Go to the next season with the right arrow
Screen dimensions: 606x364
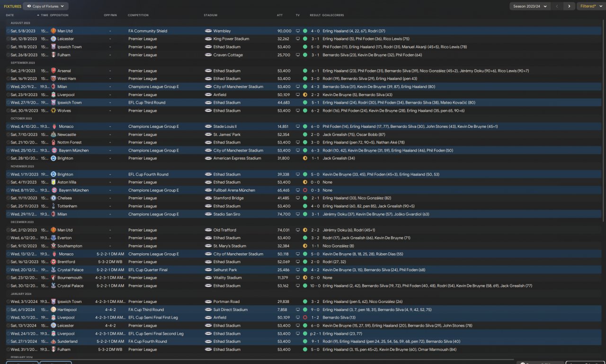click(569, 6)
